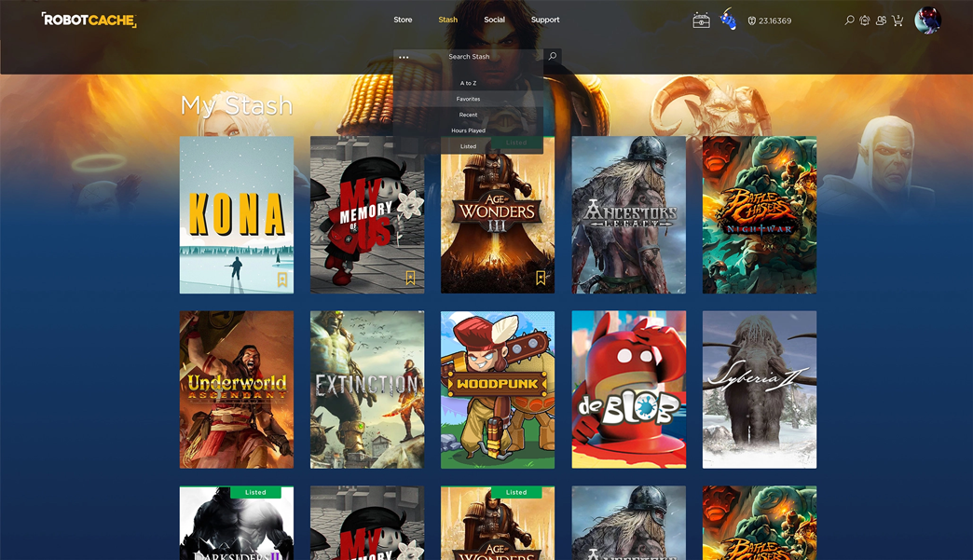Click the Search Stash magnifier button
This screenshot has width=973, height=560.
point(553,57)
